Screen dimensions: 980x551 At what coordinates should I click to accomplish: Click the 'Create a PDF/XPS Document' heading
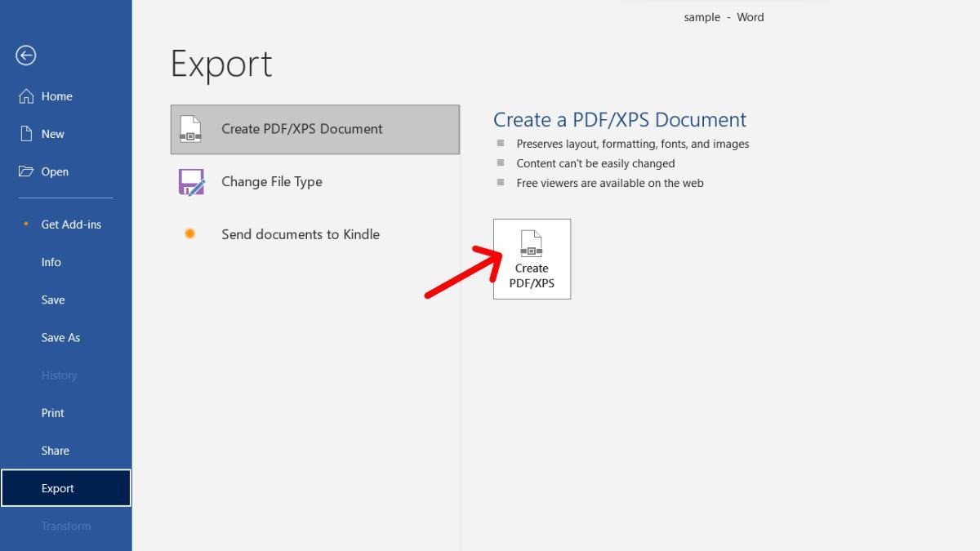pos(619,120)
